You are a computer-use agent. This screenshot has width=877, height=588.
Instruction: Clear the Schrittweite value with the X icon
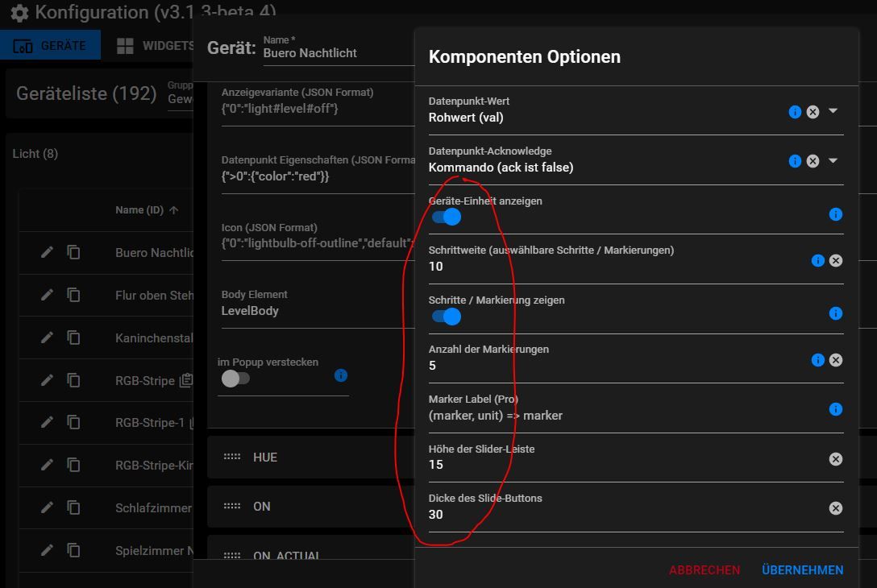pos(836,260)
